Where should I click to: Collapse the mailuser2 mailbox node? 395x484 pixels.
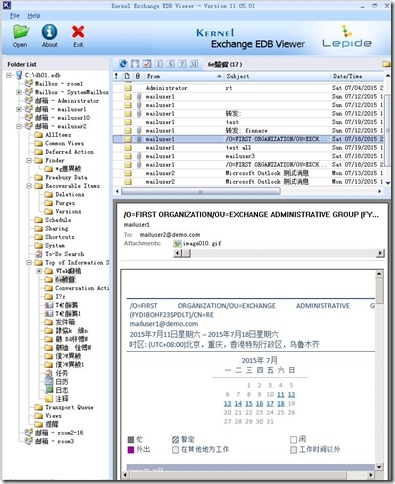pos(19,126)
